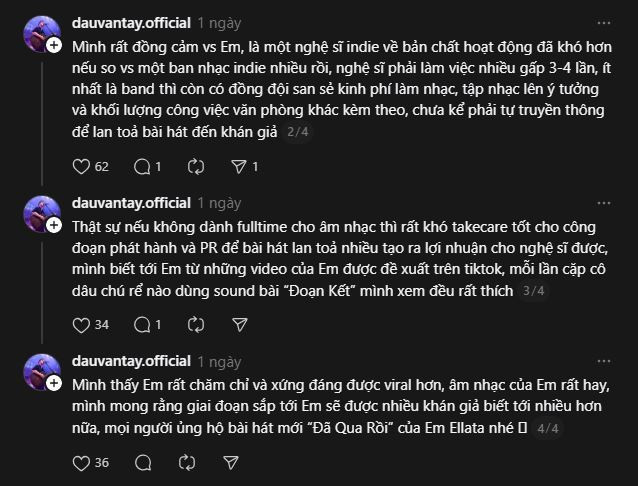Open dauvantay.official profile from first post
The height and width of the screenshot is (486, 638).
[130, 21]
